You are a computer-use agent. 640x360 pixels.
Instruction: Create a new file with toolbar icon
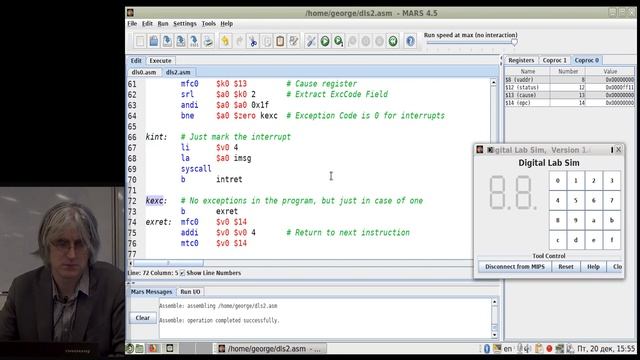point(140,41)
